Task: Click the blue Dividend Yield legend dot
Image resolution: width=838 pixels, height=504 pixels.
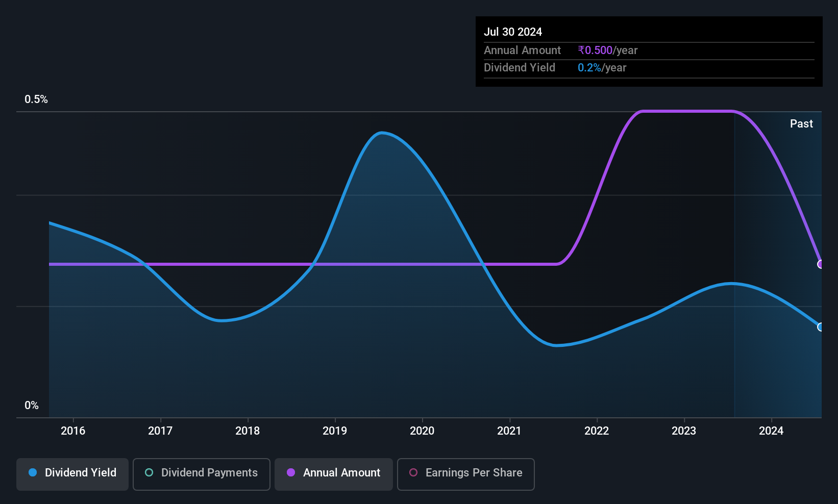Action: click(x=33, y=472)
